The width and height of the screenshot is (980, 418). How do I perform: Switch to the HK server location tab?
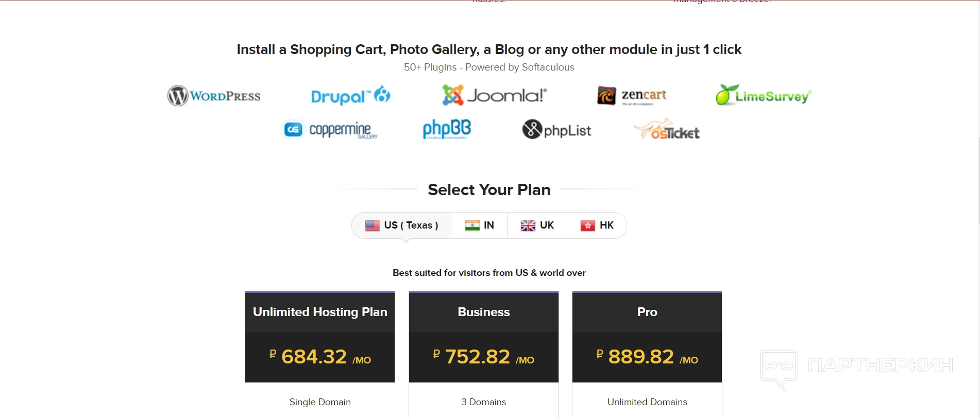pos(597,225)
